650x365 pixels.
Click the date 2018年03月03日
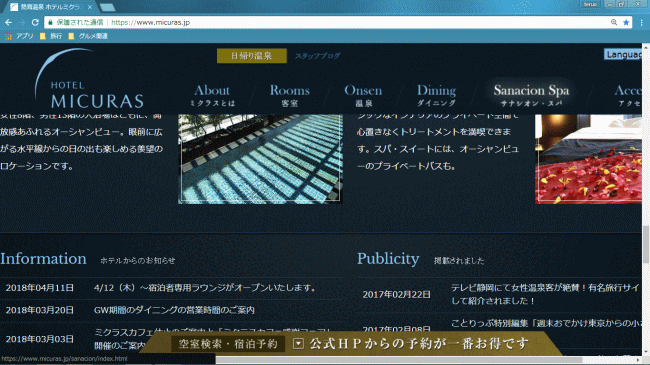40,339
